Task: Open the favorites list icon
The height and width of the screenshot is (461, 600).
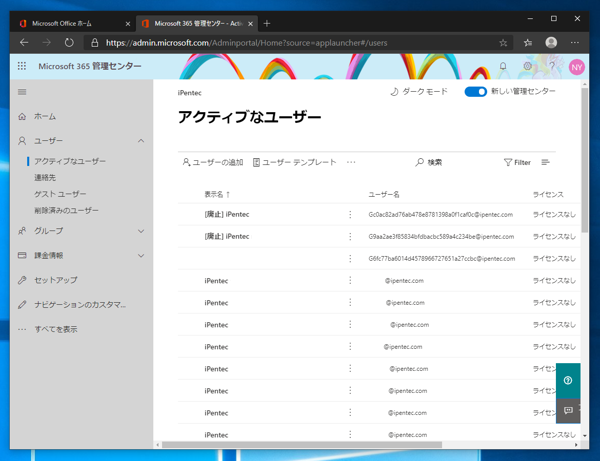Action: click(x=528, y=43)
